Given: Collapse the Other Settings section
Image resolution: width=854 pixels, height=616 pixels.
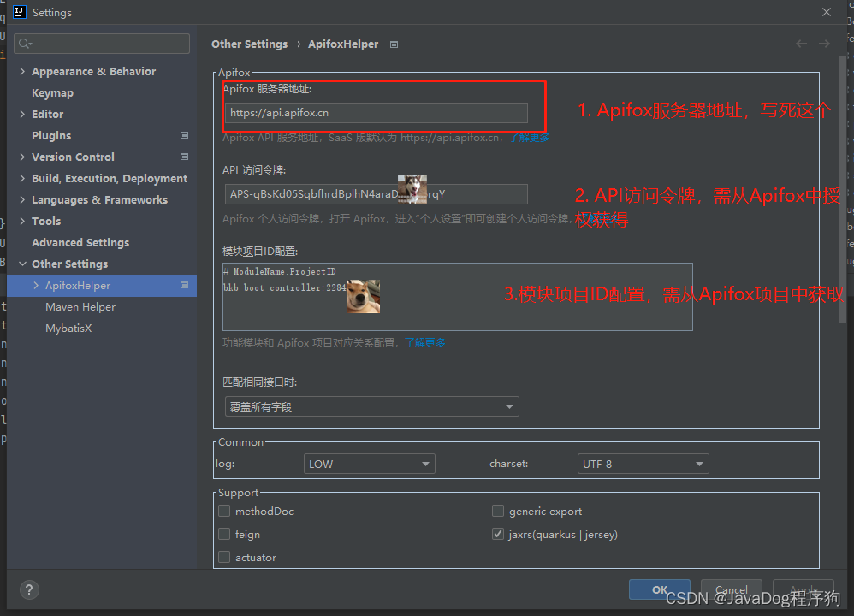Looking at the screenshot, I should 22,264.
